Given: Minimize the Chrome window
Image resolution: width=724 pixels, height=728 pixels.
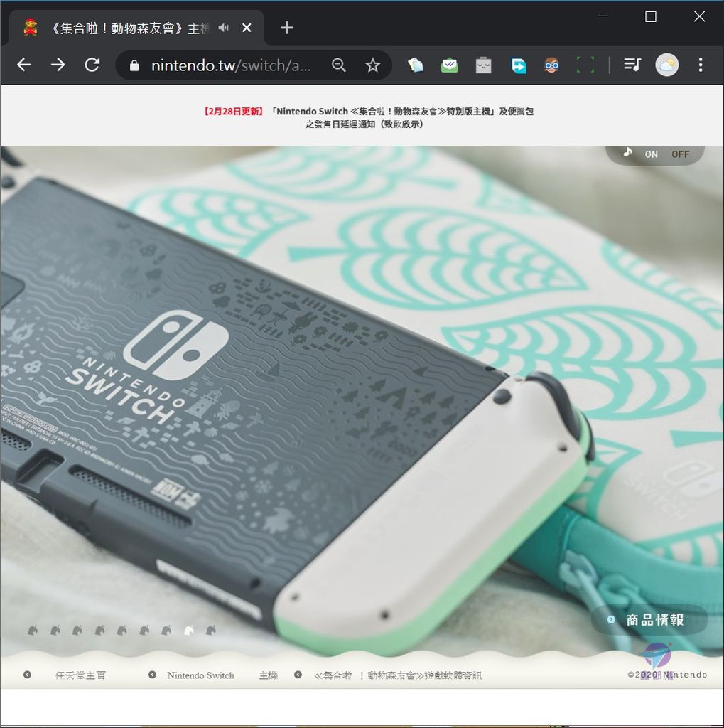Looking at the screenshot, I should click(603, 16).
